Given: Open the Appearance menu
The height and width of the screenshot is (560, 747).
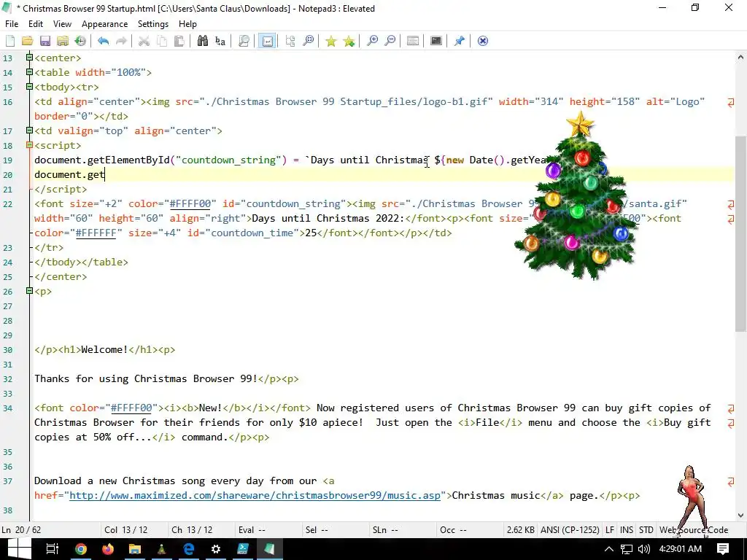Looking at the screenshot, I should [x=104, y=24].
